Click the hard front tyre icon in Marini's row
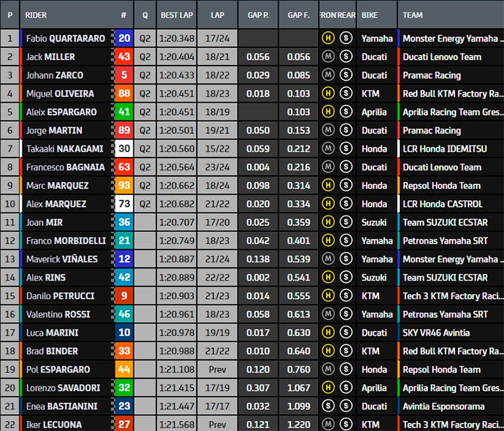504x431 pixels. coord(328,332)
